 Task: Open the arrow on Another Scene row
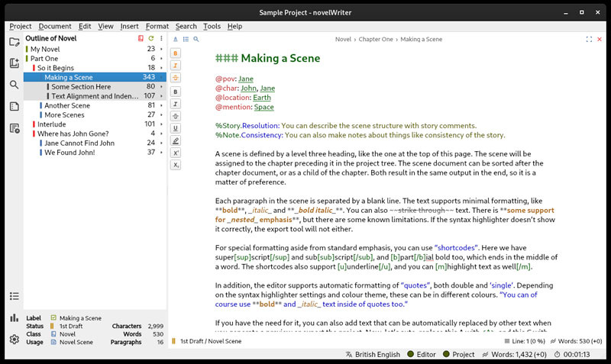(x=161, y=105)
